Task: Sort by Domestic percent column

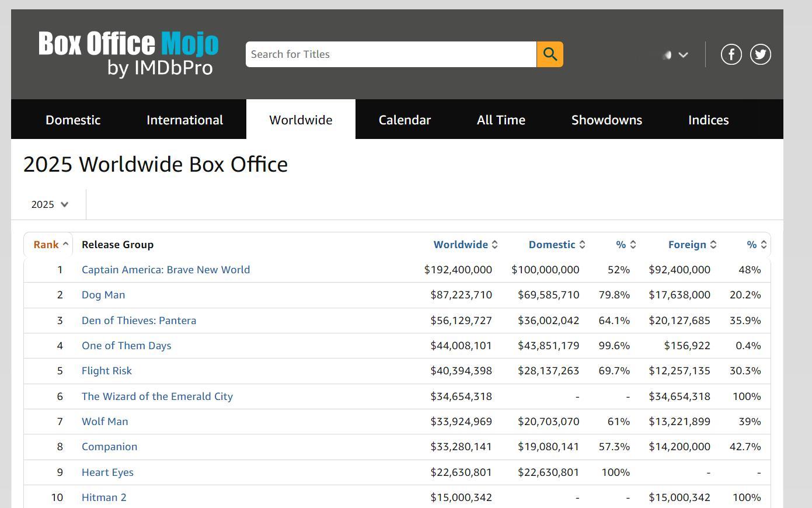Action: coord(626,245)
